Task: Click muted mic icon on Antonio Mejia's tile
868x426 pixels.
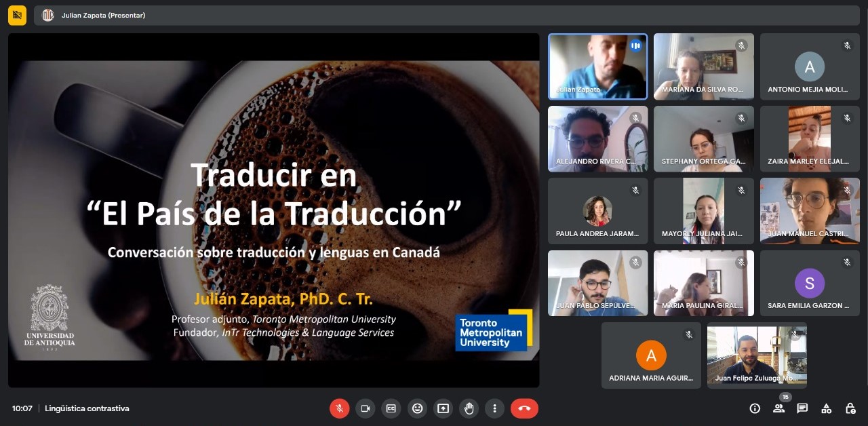Action: click(847, 45)
